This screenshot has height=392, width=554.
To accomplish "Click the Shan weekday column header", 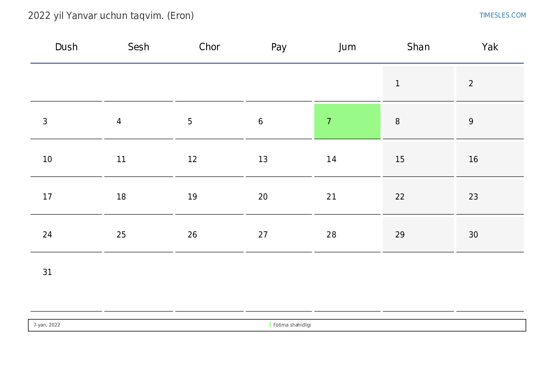I will (418, 47).
